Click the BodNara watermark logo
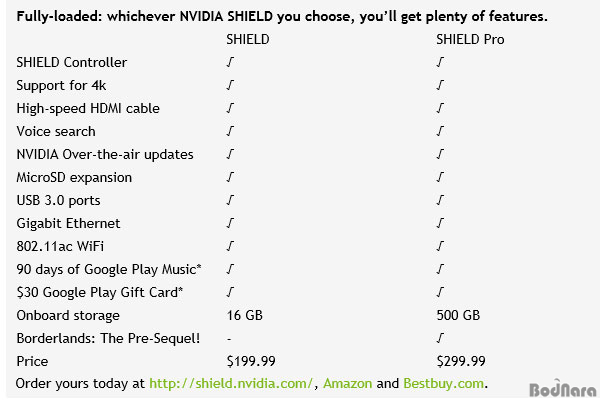The image size is (600, 400). [x=562, y=389]
